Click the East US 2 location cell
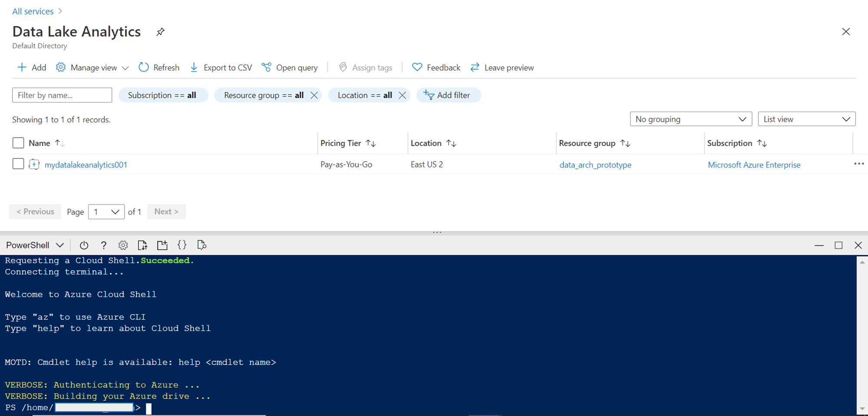Image resolution: width=868 pixels, height=416 pixels. point(427,165)
